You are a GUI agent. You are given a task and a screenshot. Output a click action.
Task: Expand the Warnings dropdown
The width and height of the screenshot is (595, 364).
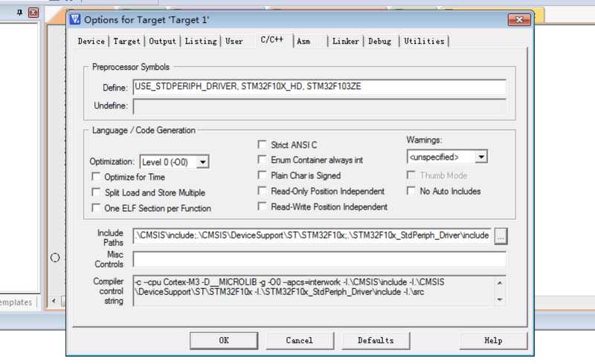481,157
